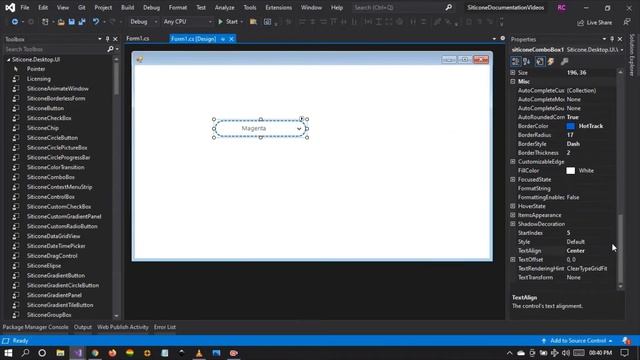Open the Output tab
The width and height of the screenshot is (640, 360).
pos(83,327)
